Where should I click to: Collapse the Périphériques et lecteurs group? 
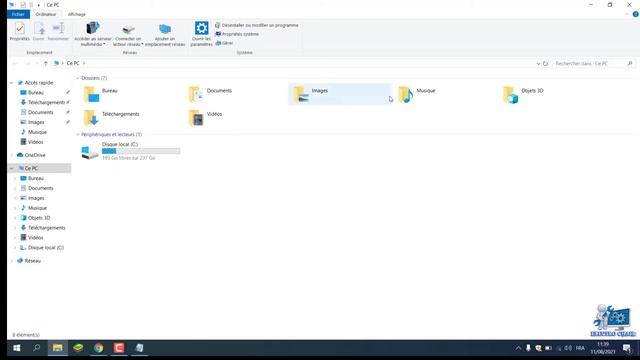tap(78, 134)
